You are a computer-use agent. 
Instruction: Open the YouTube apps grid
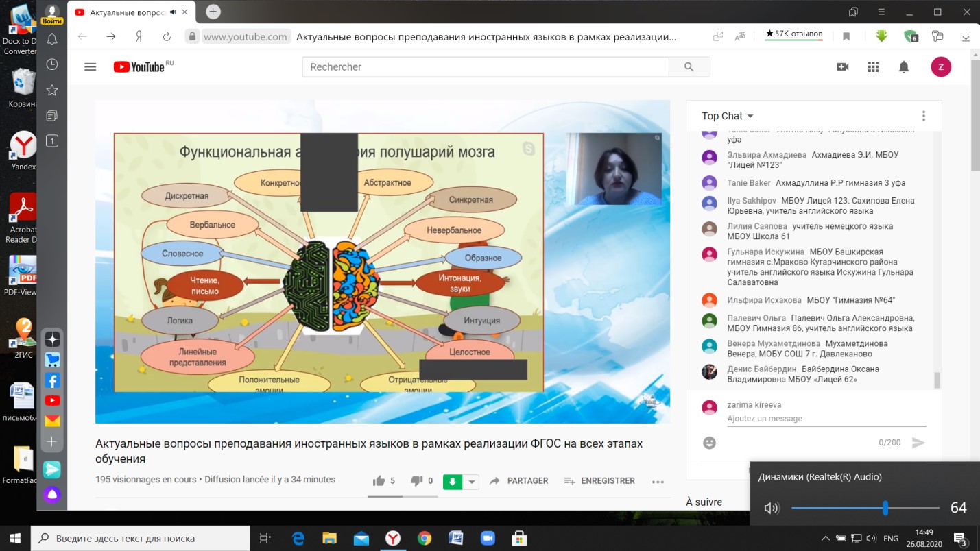[x=873, y=66]
